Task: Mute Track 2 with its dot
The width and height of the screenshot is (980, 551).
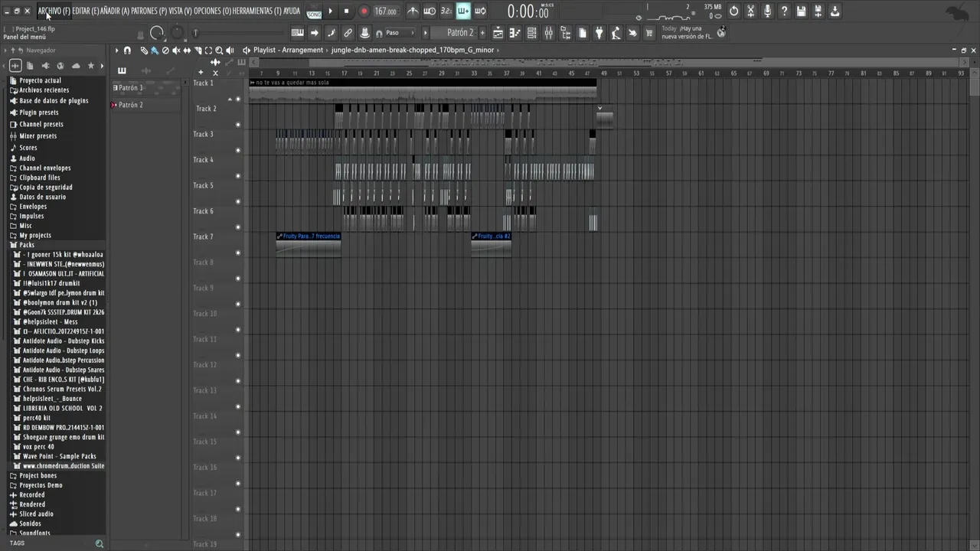Action: click(238, 125)
